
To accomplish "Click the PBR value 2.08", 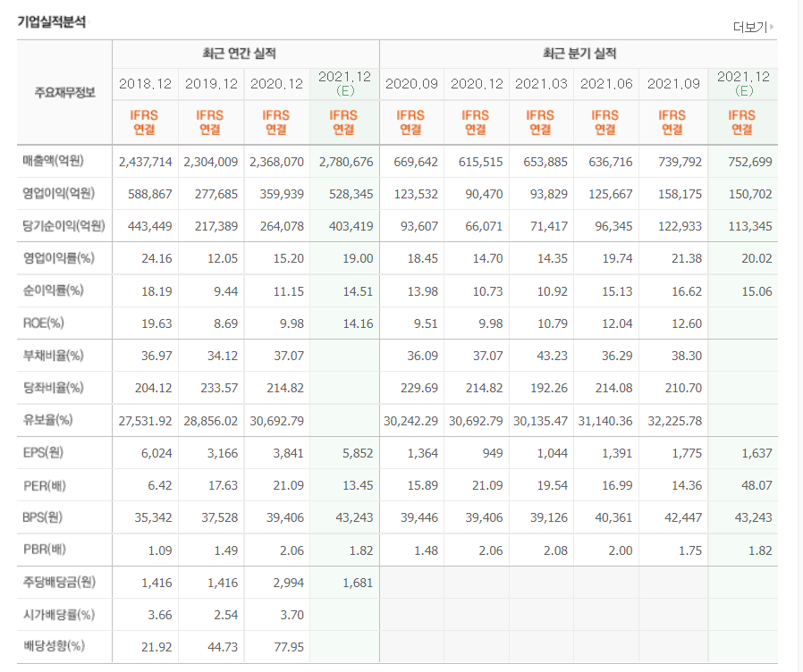I will [555, 550].
